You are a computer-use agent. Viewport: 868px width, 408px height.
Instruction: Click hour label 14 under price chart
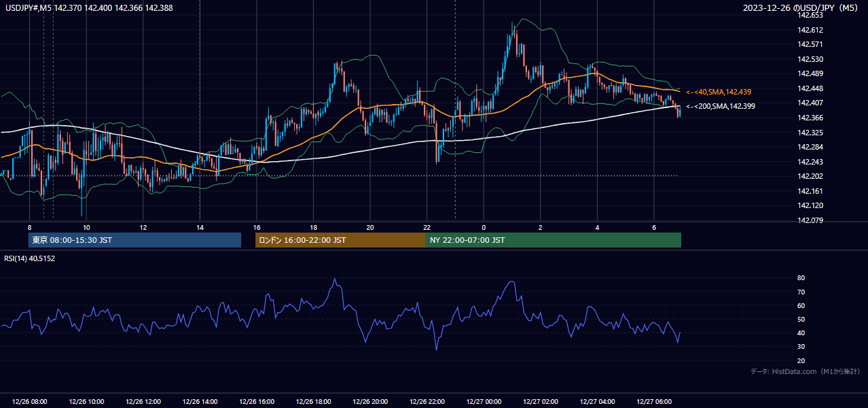200,227
